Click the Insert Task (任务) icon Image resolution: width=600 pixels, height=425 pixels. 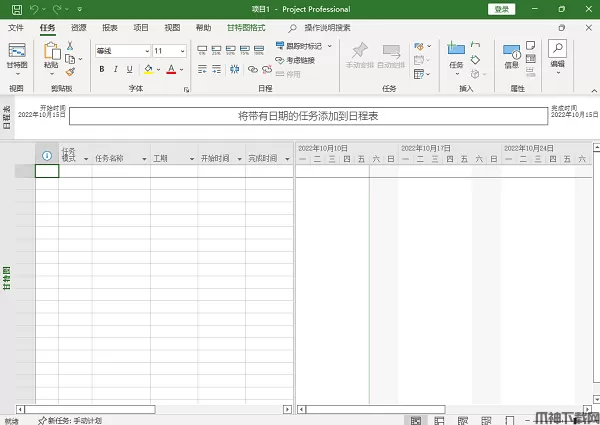456,54
